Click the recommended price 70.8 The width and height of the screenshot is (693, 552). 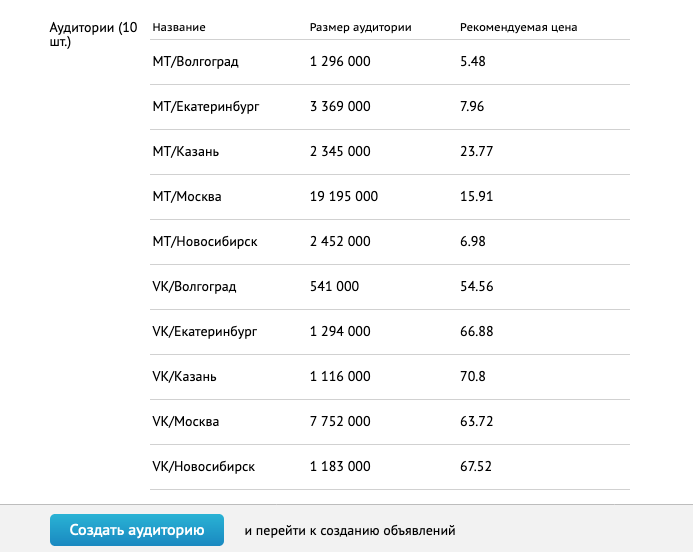(472, 377)
